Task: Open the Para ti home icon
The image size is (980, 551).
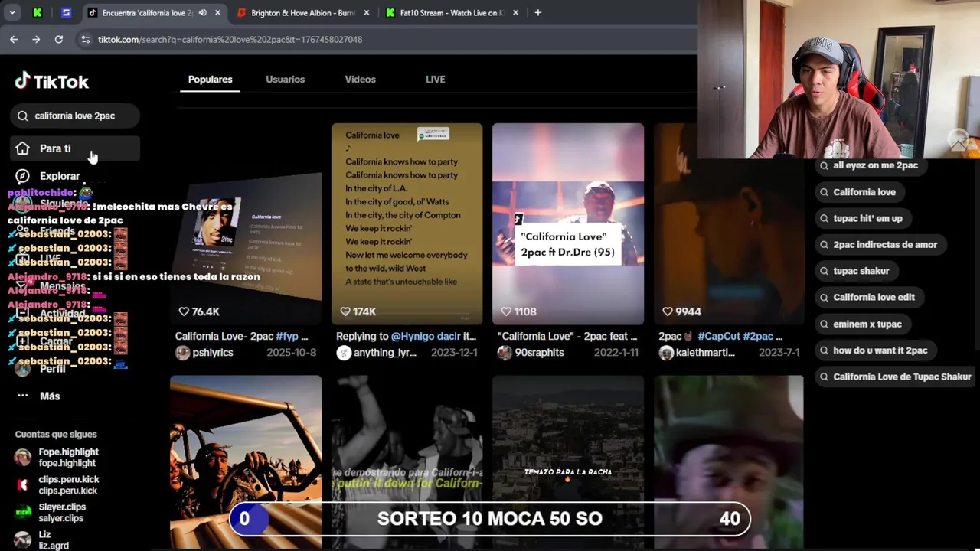Action: [x=22, y=148]
